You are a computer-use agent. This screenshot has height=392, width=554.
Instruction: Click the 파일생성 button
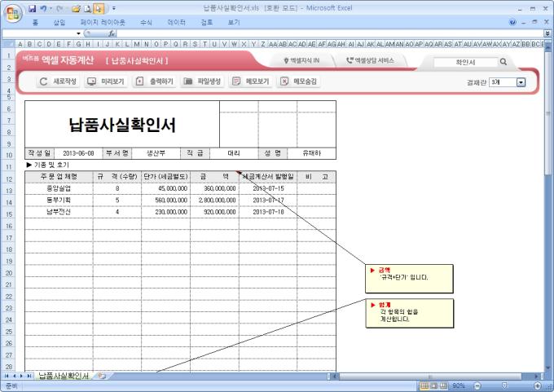click(202, 81)
